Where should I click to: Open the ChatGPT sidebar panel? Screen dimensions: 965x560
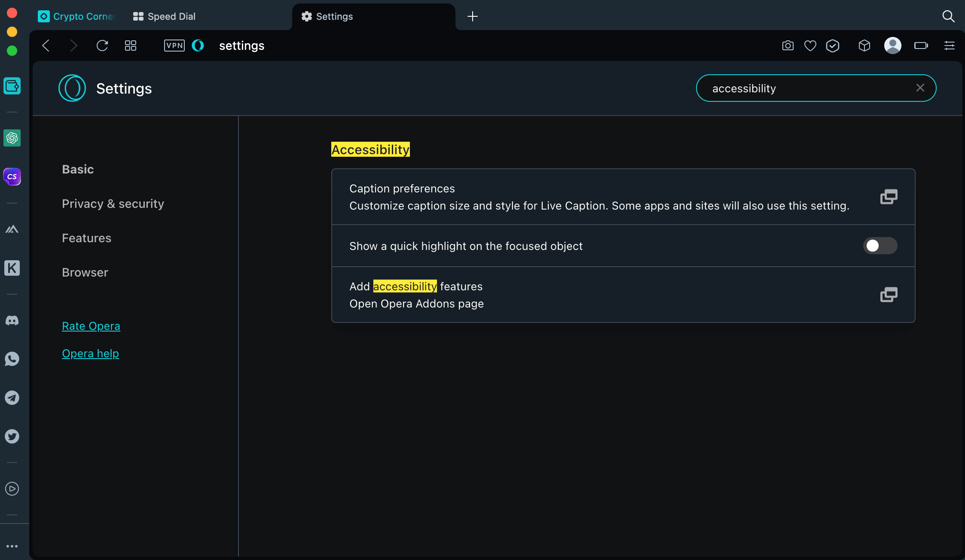[x=12, y=138]
